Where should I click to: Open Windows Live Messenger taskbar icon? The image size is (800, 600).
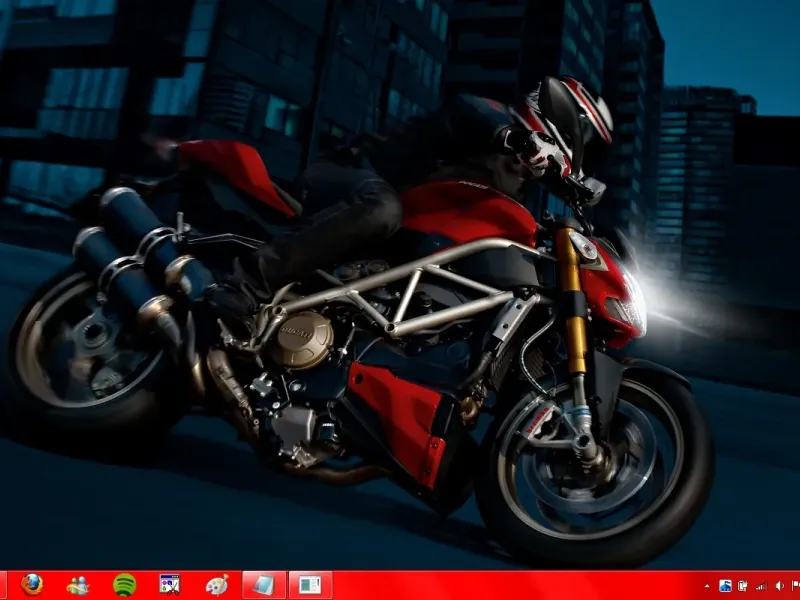(78, 585)
